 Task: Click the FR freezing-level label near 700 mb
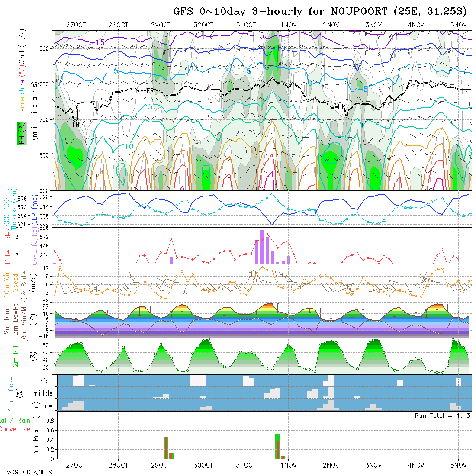[76, 125]
